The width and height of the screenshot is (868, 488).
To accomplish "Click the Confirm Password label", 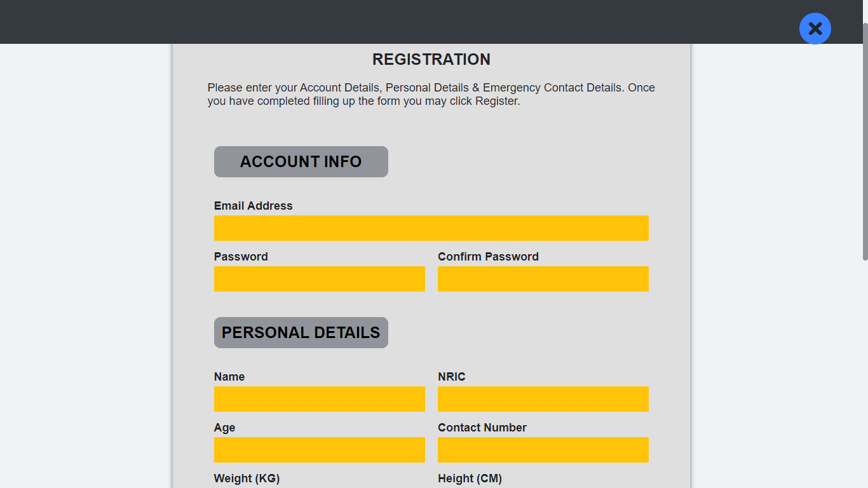I will point(488,257).
